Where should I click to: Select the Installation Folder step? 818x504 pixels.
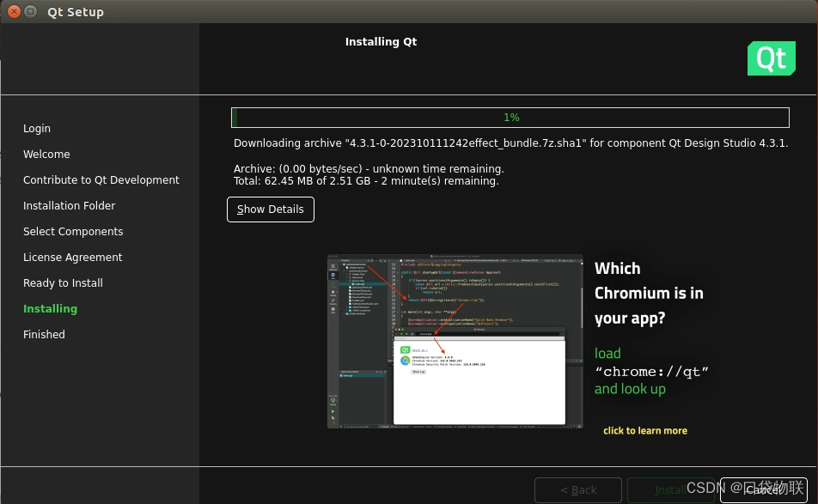tap(69, 206)
